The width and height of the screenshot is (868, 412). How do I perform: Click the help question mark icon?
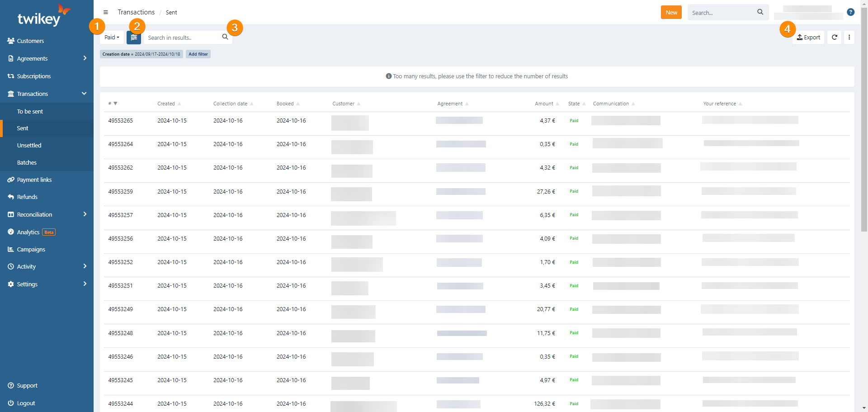pos(851,12)
